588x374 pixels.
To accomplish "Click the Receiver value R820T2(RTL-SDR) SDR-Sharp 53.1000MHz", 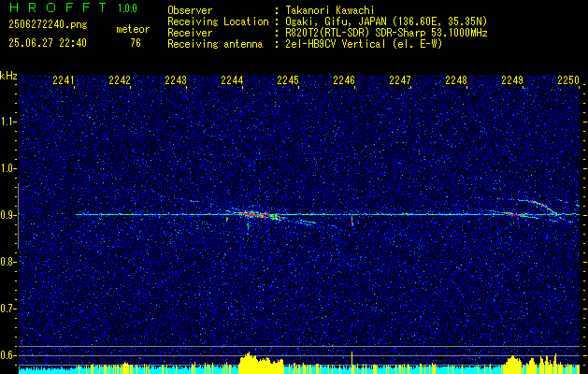I will [x=386, y=33].
